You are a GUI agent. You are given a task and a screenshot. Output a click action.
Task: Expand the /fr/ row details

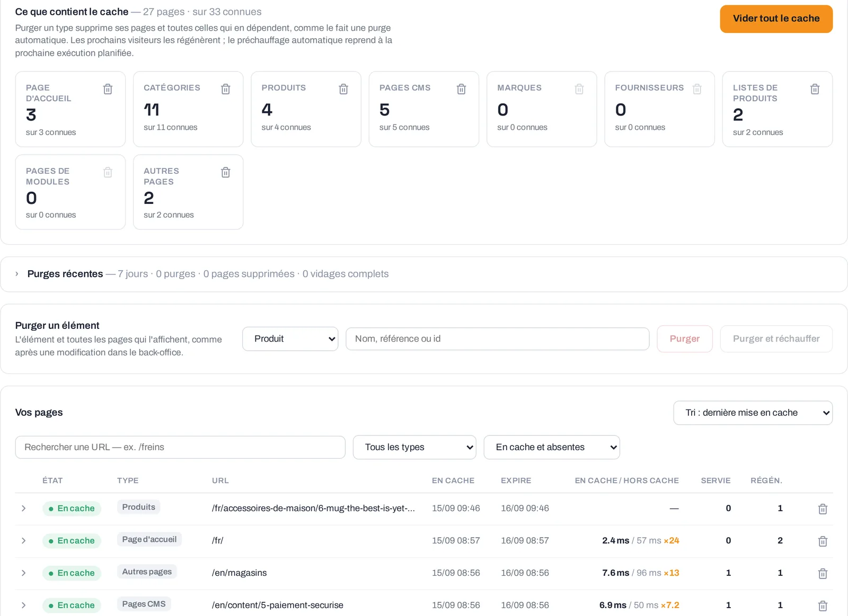(23, 541)
